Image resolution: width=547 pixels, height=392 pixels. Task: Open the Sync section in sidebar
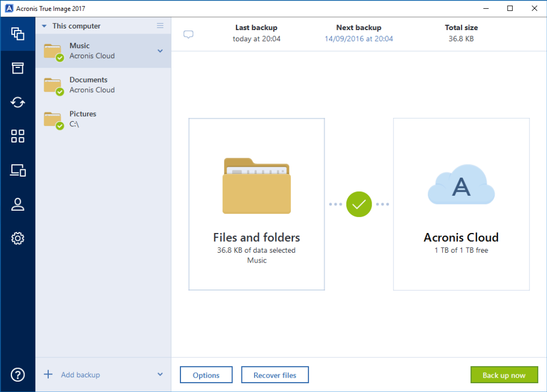point(18,102)
